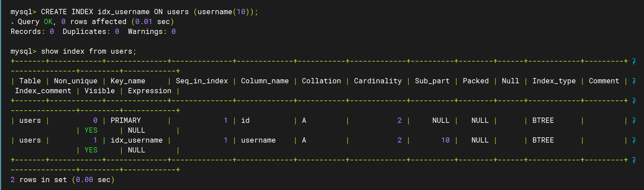The height and width of the screenshot is (190, 644).
Task: Click the PRIMARY key name cell
Action: pos(126,121)
